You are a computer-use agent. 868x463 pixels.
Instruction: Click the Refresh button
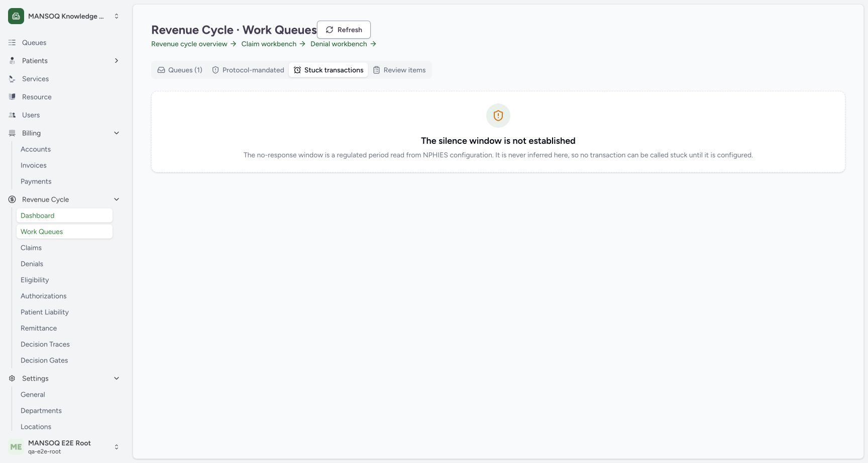[344, 30]
